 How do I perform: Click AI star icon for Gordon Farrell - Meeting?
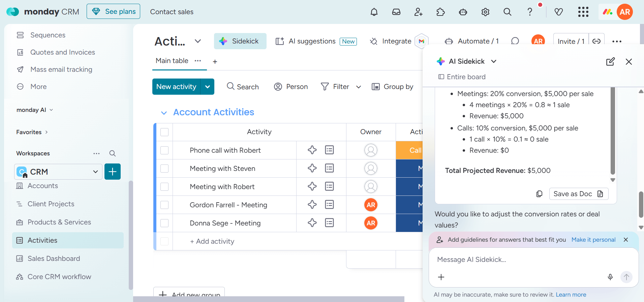[312, 205]
